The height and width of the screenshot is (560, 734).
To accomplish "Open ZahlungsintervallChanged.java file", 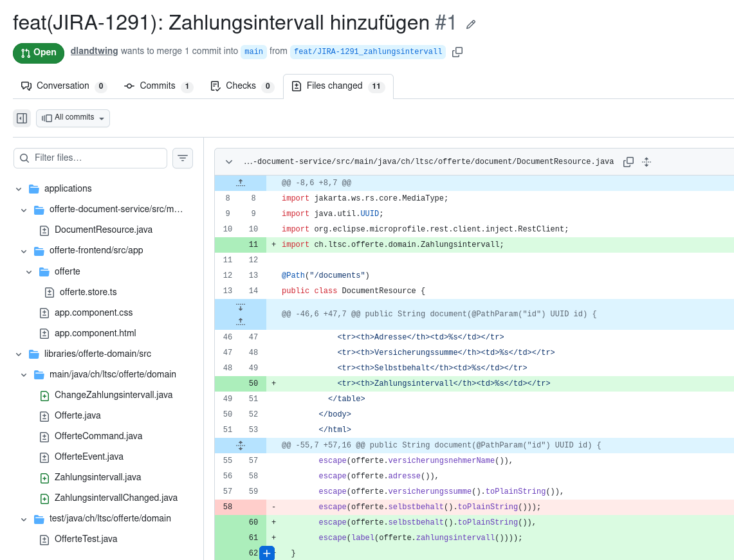I will click(x=116, y=498).
